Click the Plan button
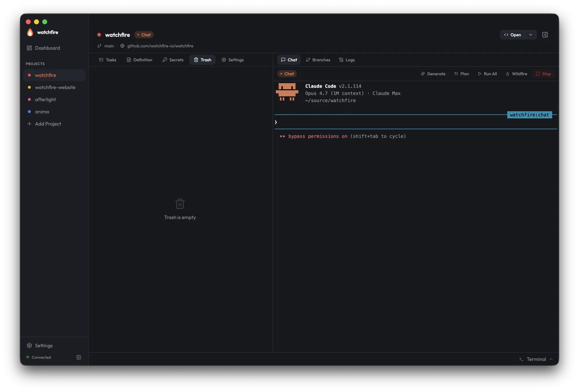The image size is (579, 392). point(462,74)
